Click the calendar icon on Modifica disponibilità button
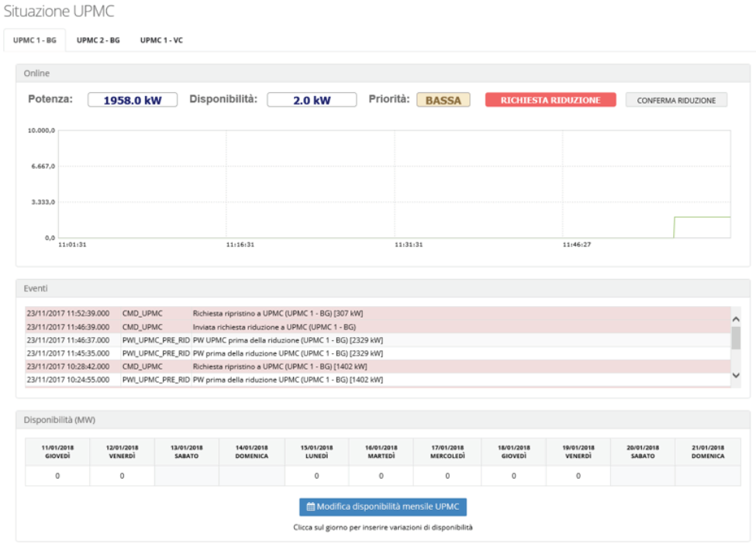The height and width of the screenshot is (547, 756). (311, 507)
